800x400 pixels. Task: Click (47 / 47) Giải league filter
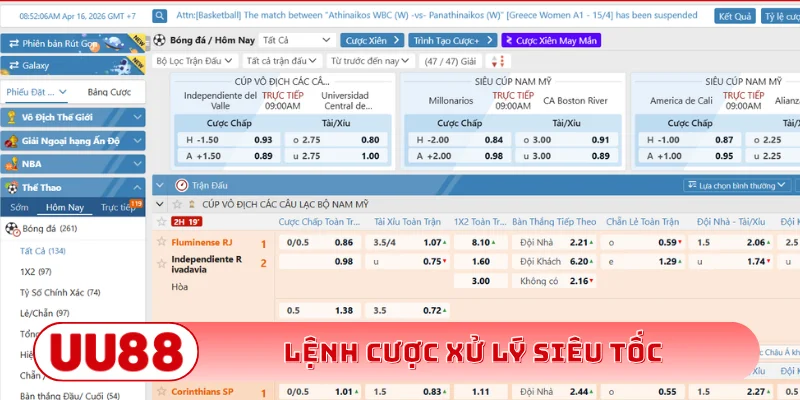450,61
